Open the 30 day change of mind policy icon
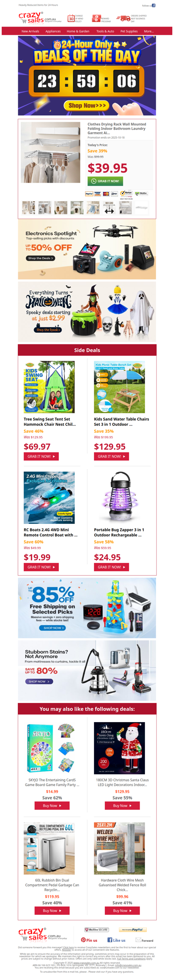This screenshot has width=174, height=980. click(x=70, y=18)
